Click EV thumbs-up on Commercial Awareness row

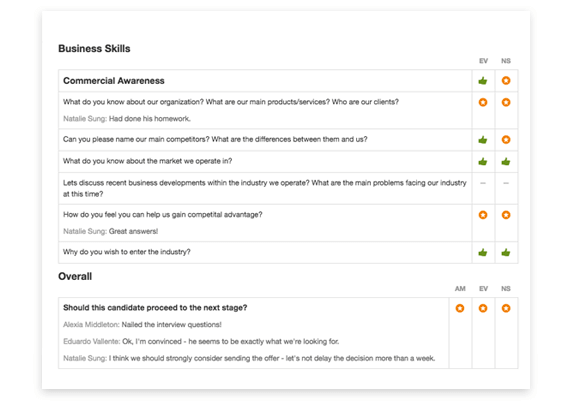483,81
